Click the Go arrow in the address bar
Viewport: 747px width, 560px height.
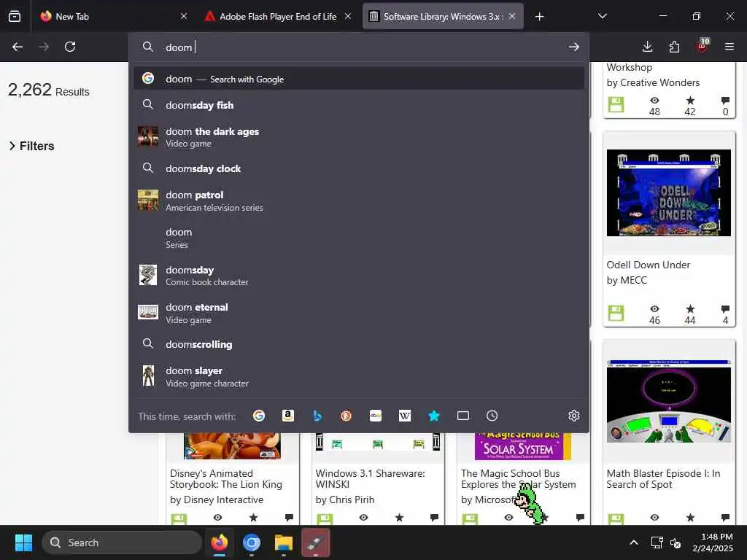click(573, 47)
